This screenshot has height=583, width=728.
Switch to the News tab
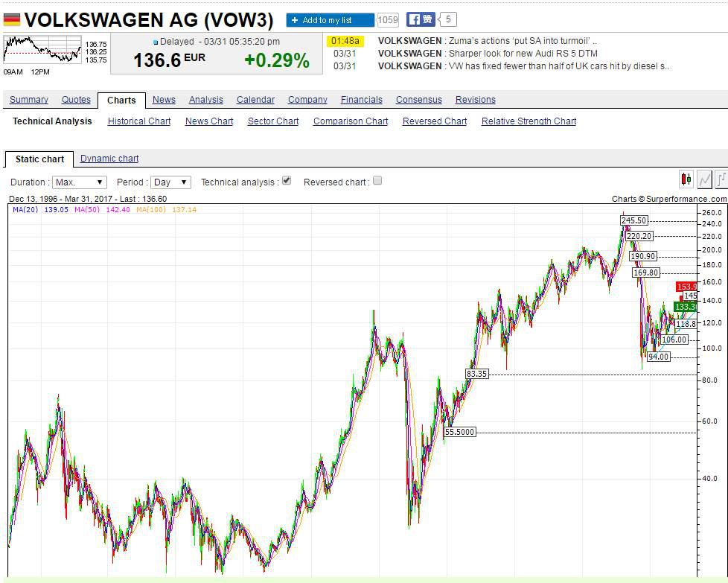(164, 100)
